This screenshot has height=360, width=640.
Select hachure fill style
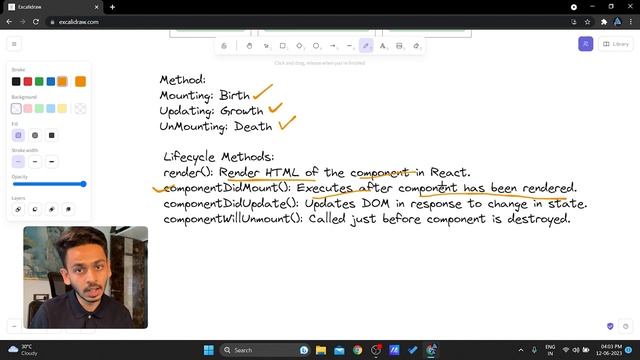point(18,135)
